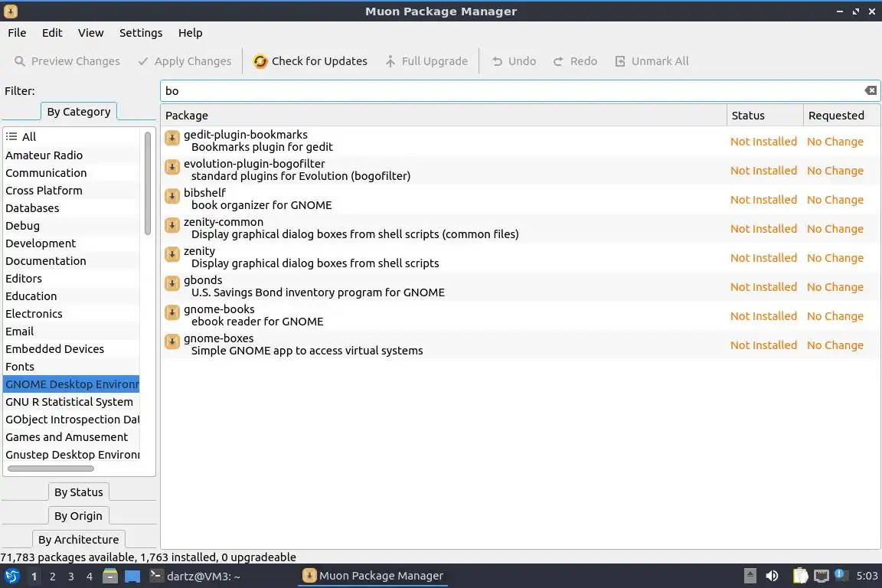Image resolution: width=882 pixels, height=588 pixels.
Task: Open the volume control in system tray
Action: click(x=772, y=576)
